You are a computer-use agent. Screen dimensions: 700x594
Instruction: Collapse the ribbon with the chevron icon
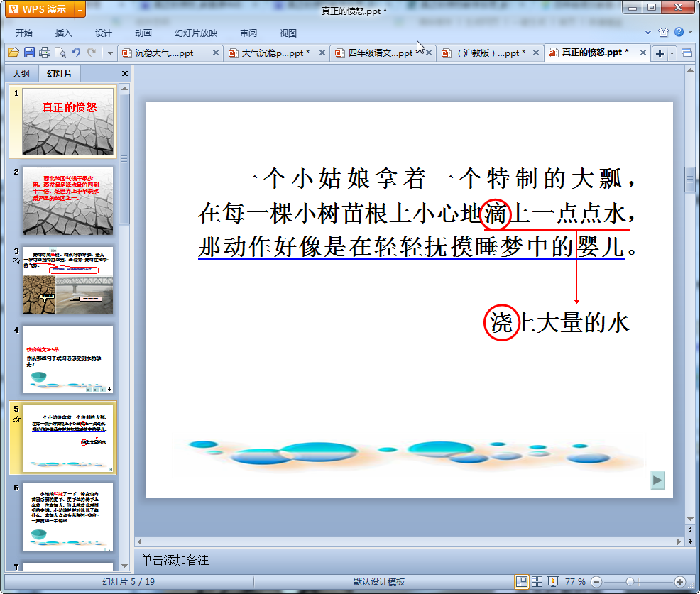(x=648, y=32)
